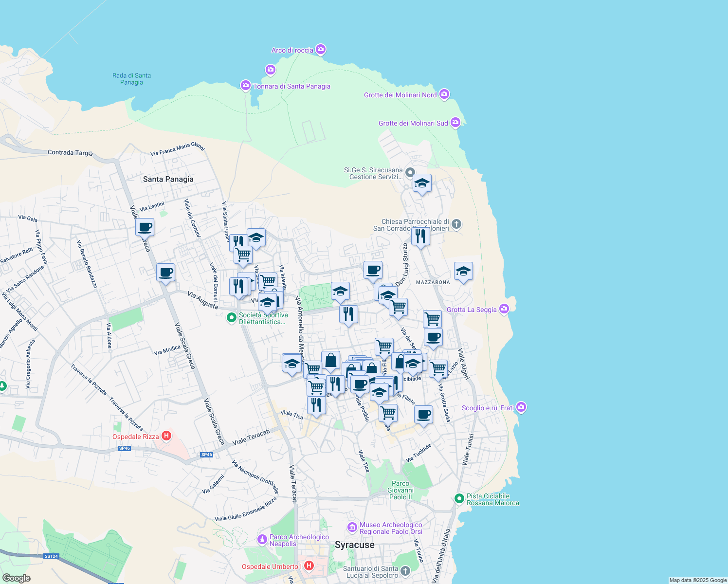Click the Pista Ciclabile Rossana Maiorca label
Screen dimensions: 728x584
click(492, 499)
